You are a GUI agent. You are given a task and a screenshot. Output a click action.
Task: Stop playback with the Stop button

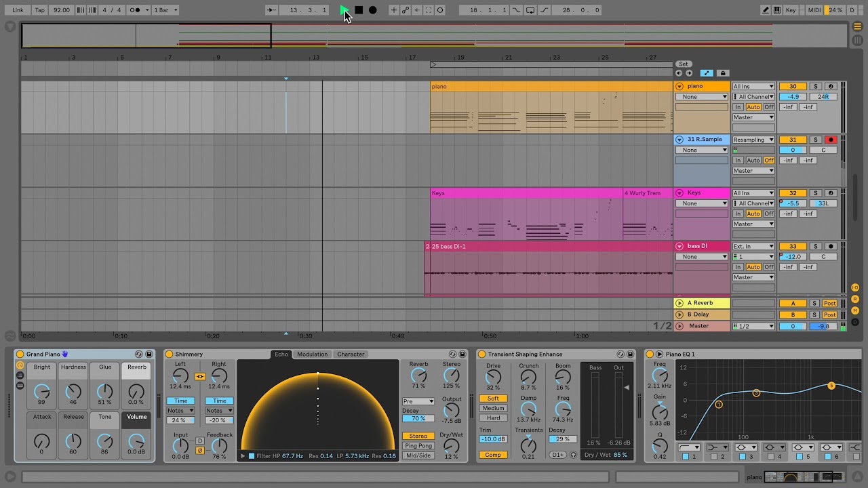(359, 10)
